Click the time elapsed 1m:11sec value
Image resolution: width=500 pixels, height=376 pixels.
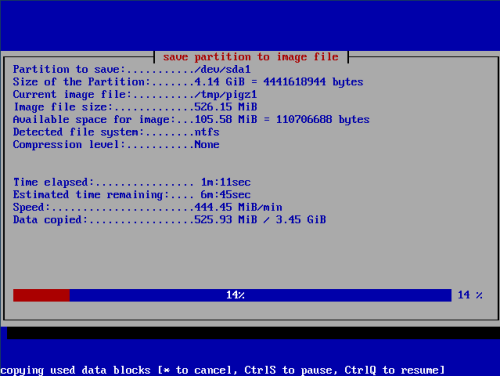226,182
